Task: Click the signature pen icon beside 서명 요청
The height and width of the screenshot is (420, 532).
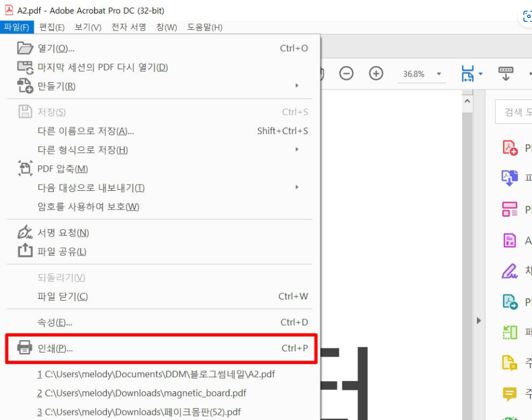Action: click(x=25, y=232)
